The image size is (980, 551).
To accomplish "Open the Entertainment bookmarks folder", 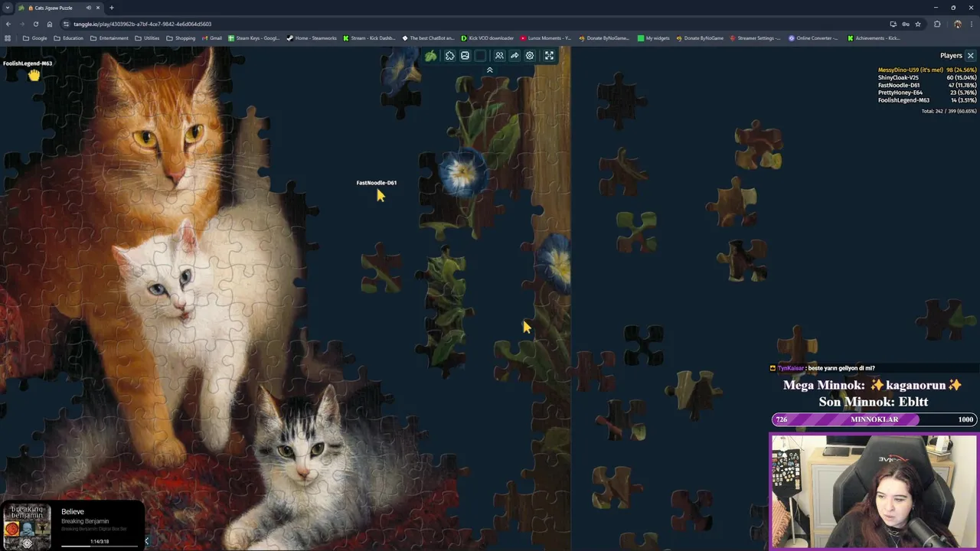I will pyautogui.click(x=109, y=38).
